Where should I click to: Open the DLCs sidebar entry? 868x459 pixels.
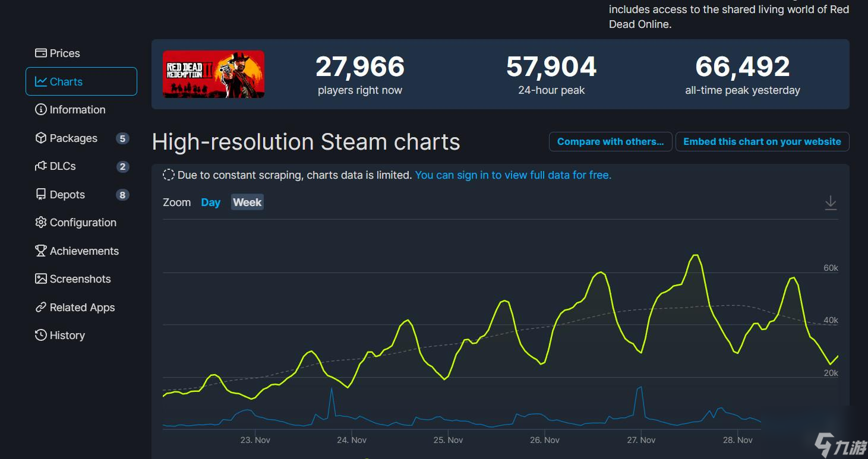[x=81, y=166]
